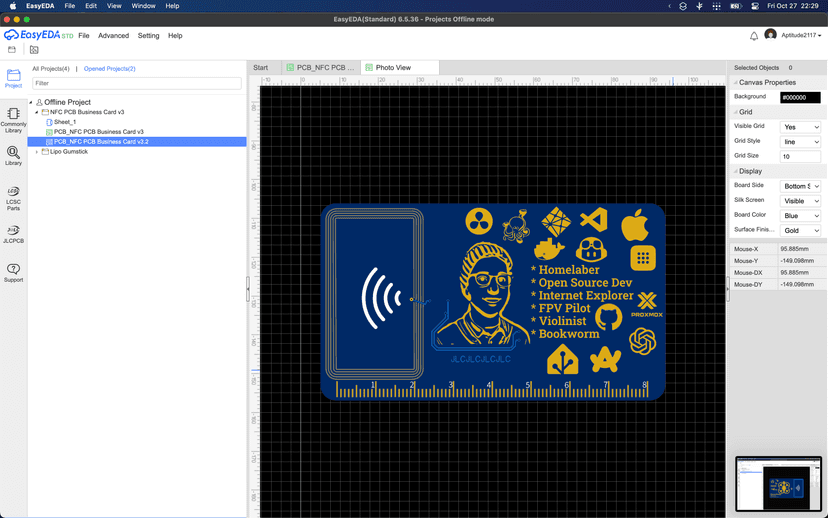Pick the black Background color swatch
The image size is (828, 518).
tap(800, 97)
